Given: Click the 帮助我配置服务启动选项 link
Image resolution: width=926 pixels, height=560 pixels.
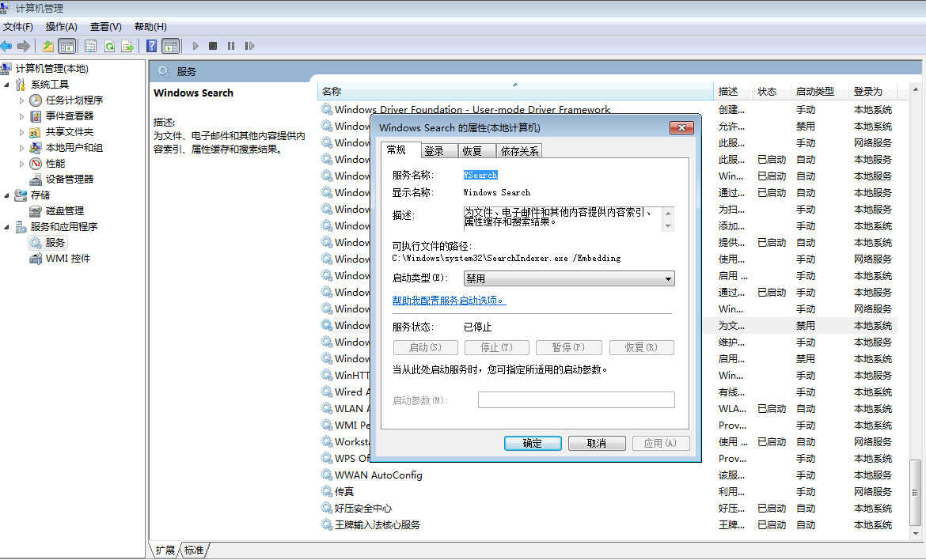Looking at the screenshot, I should [x=449, y=301].
